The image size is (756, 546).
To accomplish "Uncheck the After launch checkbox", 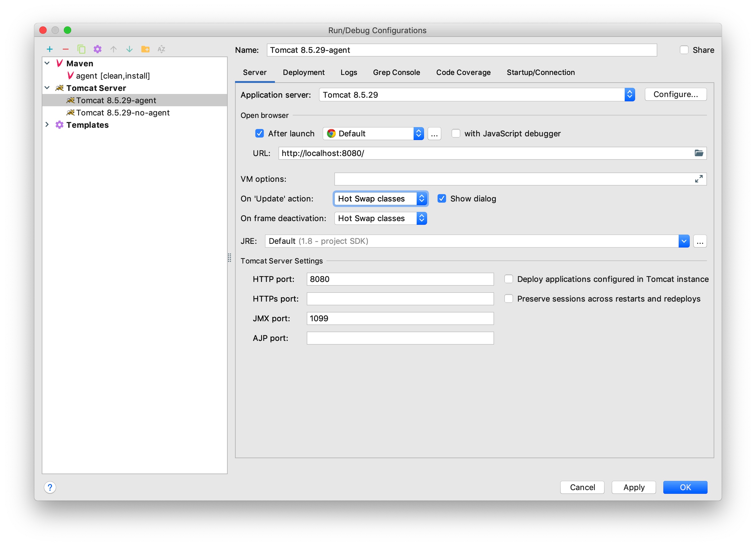I will click(x=259, y=133).
